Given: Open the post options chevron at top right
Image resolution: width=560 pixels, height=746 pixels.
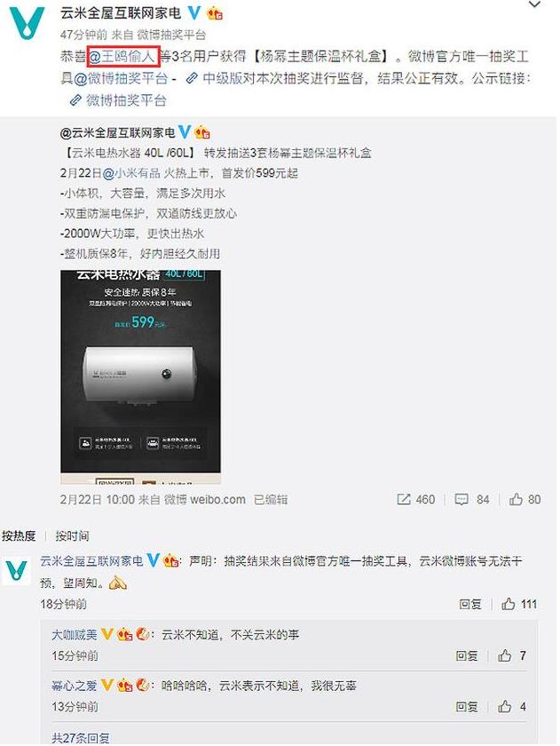Looking at the screenshot, I should coord(535,4).
